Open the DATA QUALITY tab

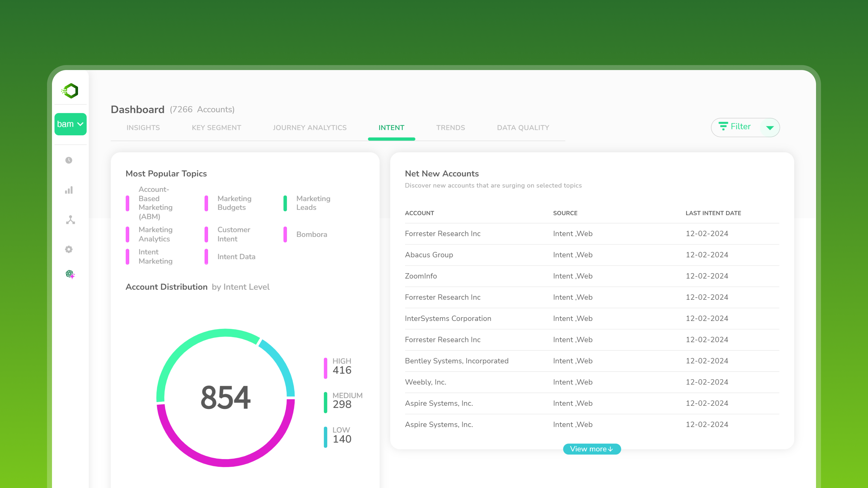click(x=523, y=128)
